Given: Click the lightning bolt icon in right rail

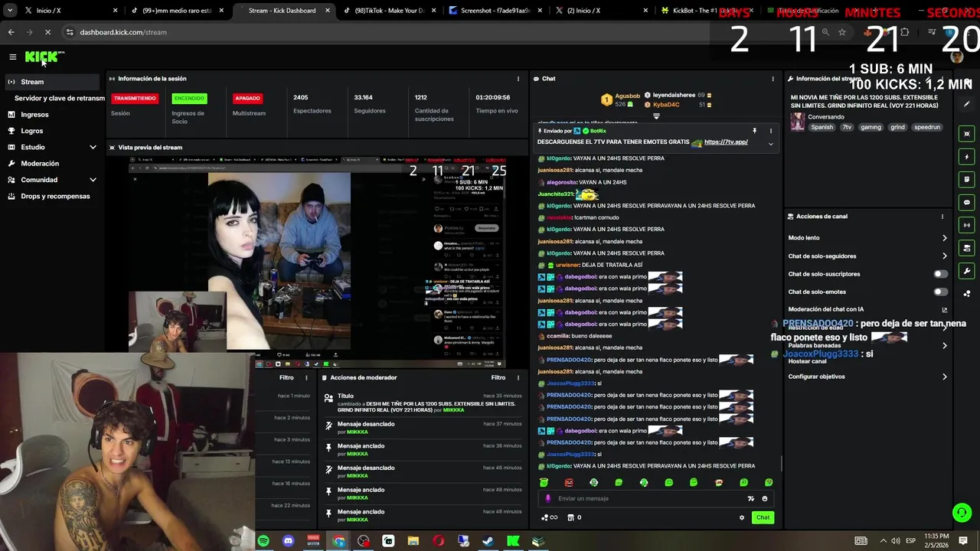Looking at the screenshot, I should (967, 157).
